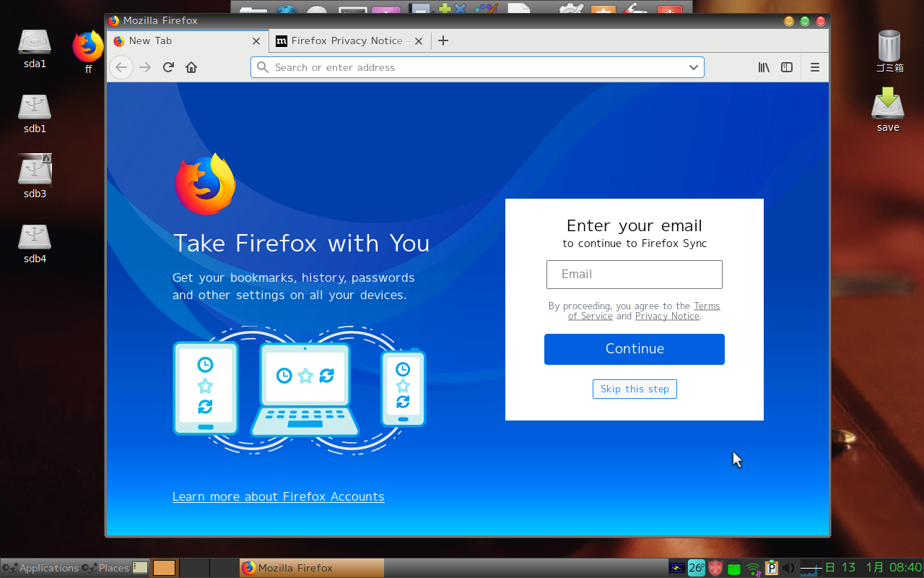Close the New Tab tab

[256, 41]
